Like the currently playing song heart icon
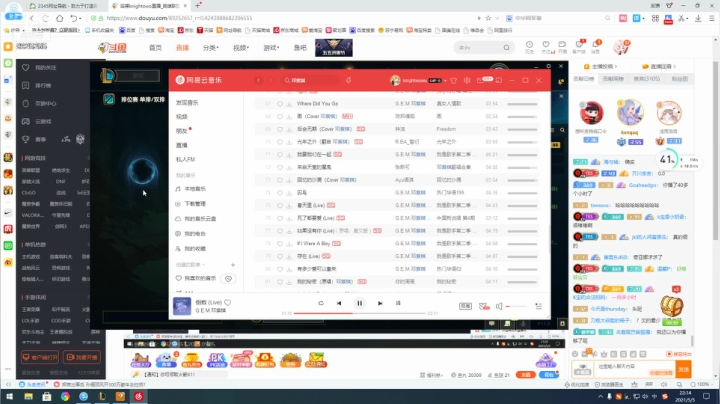 227,303
